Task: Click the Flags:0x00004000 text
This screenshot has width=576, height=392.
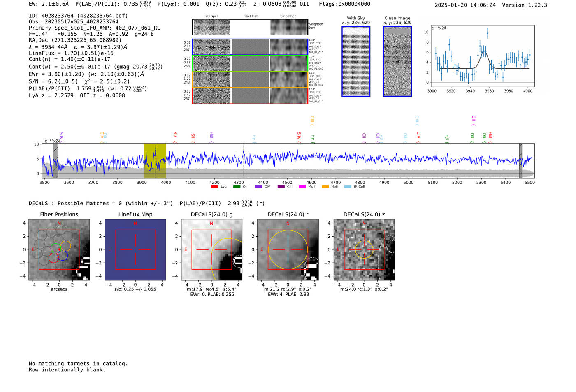Action: [x=344, y=4]
